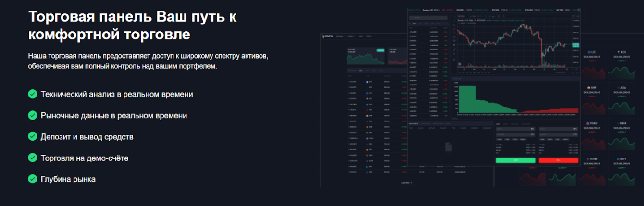The height and width of the screenshot is (206, 644).
Task: Click the checkmark beside "Технический анализ в реальном времени"
Action: click(33, 94)
